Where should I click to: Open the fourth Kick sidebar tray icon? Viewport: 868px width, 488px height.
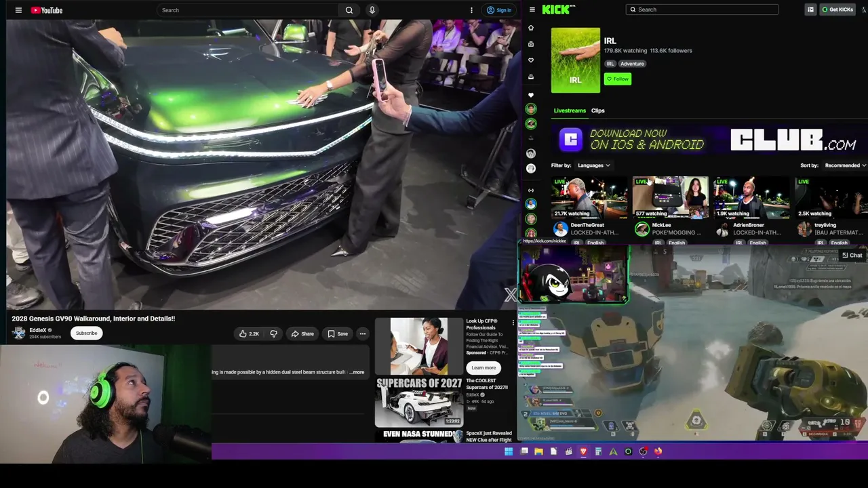(531, 77)
